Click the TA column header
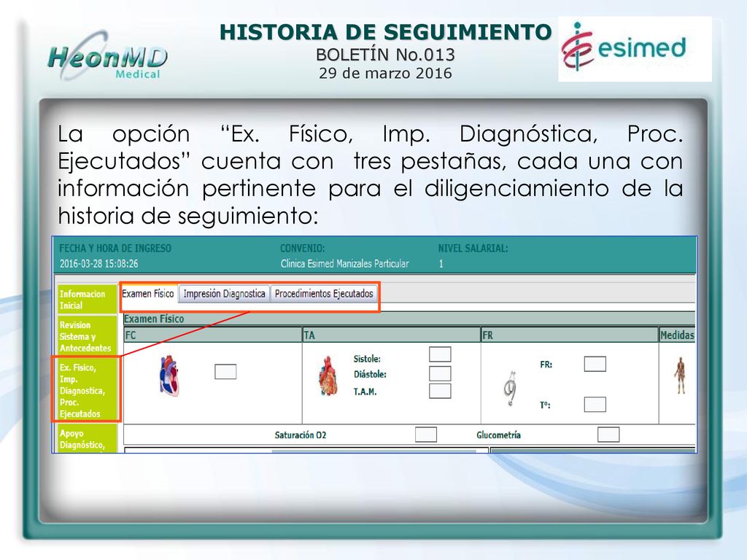 391,335
